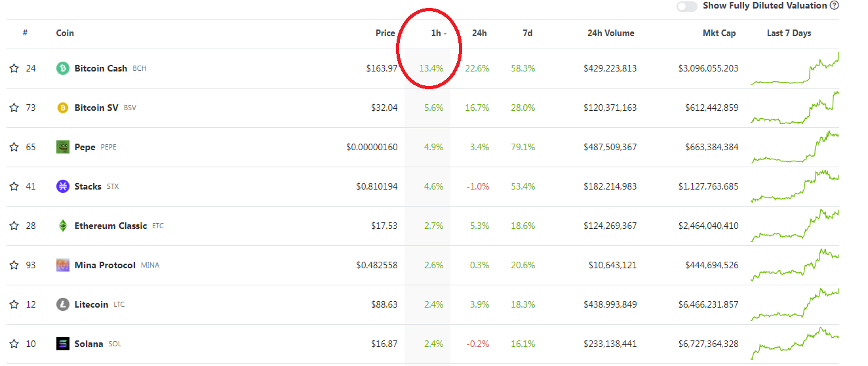868x366 pixels.
Task: Click the Stacks purple logo icon
Action: 63,186
